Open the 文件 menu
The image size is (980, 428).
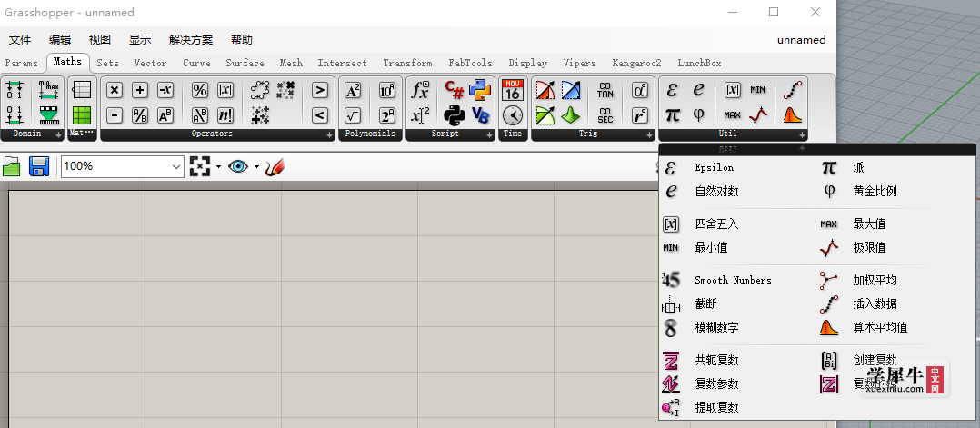(20, 40)
